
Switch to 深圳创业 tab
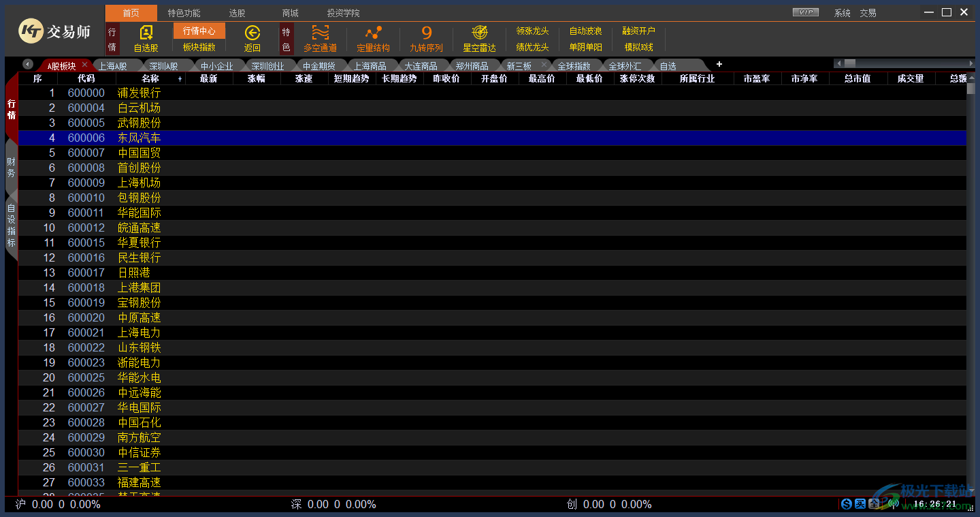(268, 66)
